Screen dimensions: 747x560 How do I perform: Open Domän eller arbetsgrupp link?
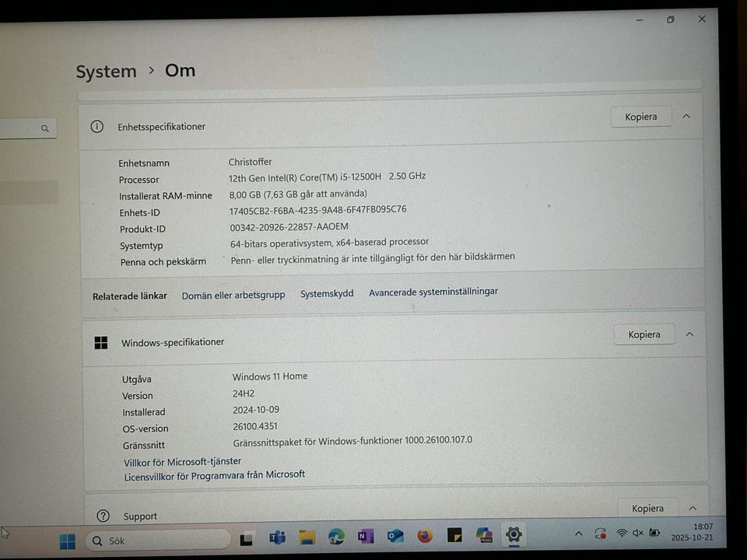point(233,296)
